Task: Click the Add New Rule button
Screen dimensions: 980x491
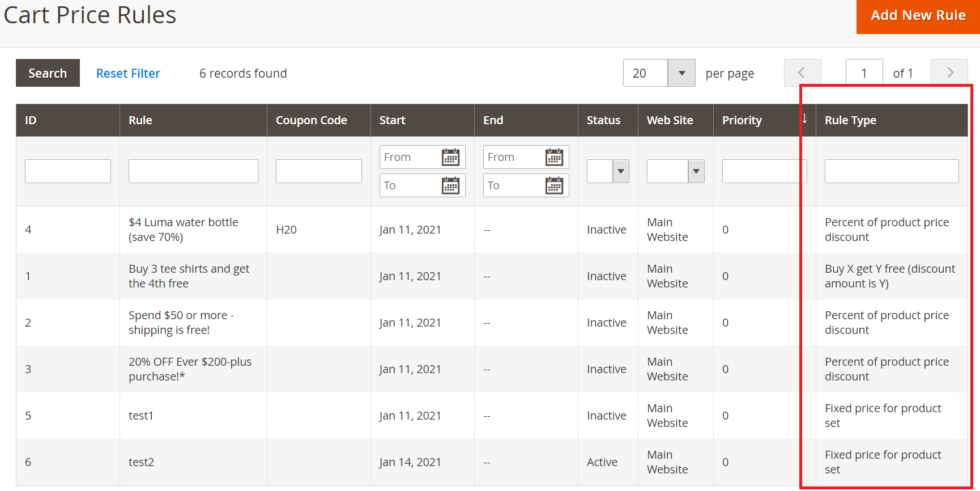Action: tap(918, 16)
